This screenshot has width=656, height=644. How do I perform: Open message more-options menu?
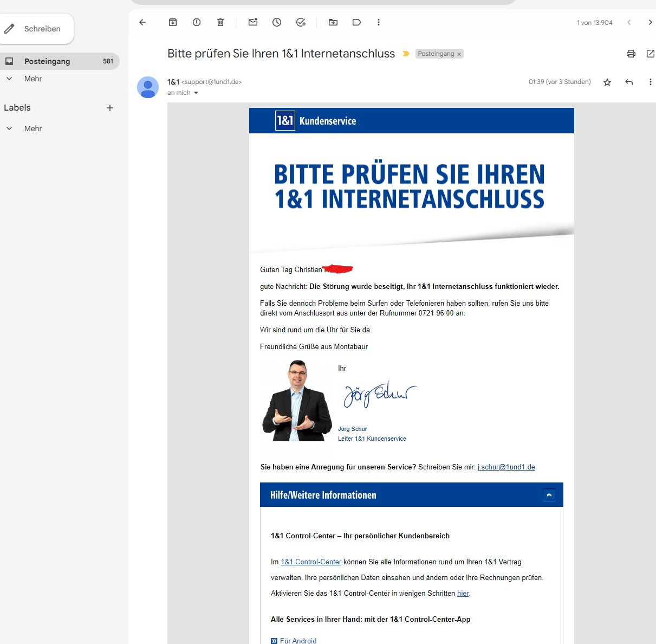(650, 82)
